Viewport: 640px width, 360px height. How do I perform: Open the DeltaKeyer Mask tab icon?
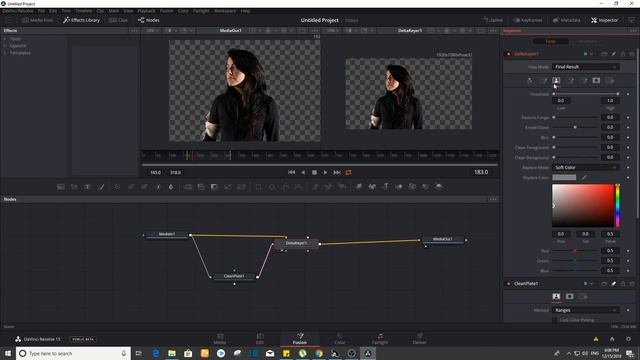click(x=596, y=80)
